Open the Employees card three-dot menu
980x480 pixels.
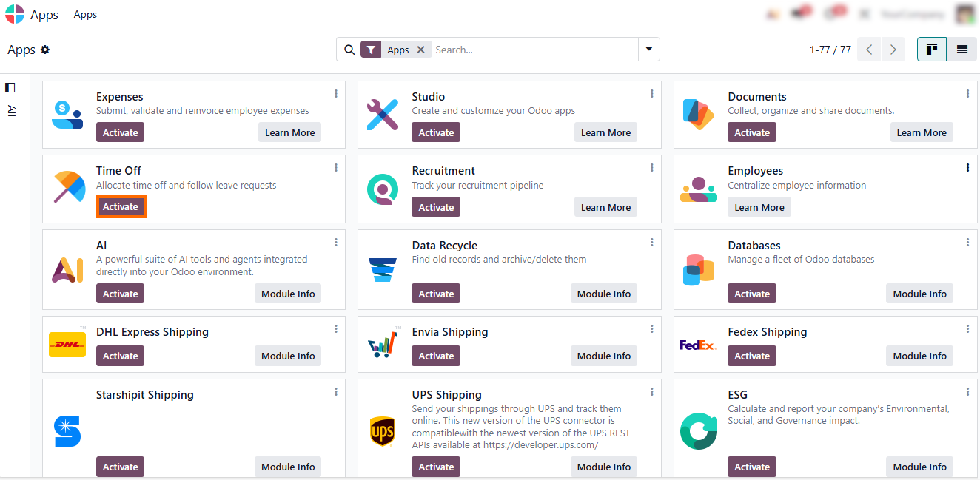pyautogui.click(x=967, y=168)
